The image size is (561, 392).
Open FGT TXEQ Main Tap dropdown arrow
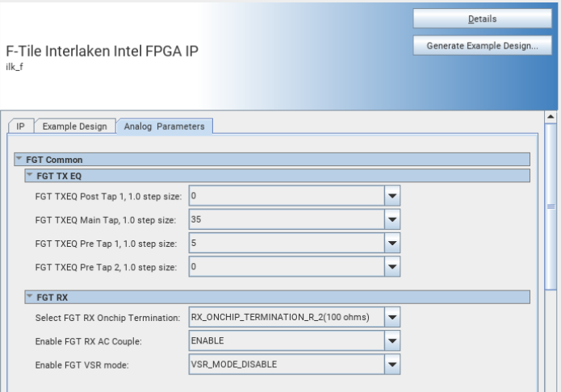click(x=392, y=219)
